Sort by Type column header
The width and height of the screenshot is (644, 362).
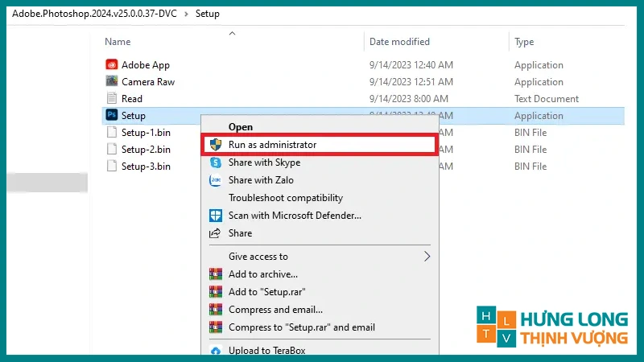pyautogui.click(x=524, y=42)
